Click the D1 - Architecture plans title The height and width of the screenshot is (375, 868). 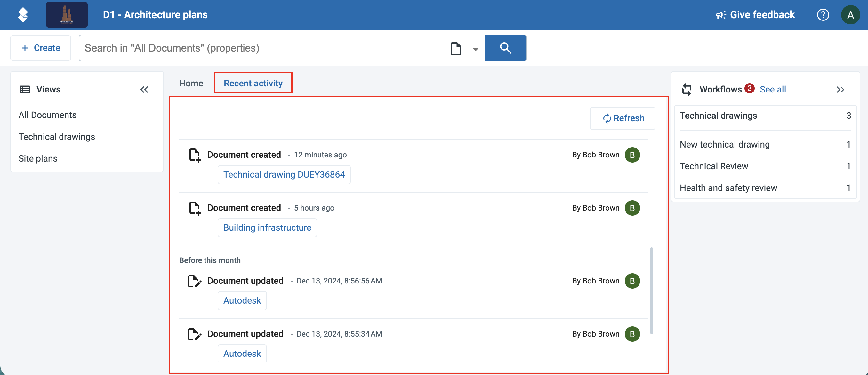pos(155,15)
